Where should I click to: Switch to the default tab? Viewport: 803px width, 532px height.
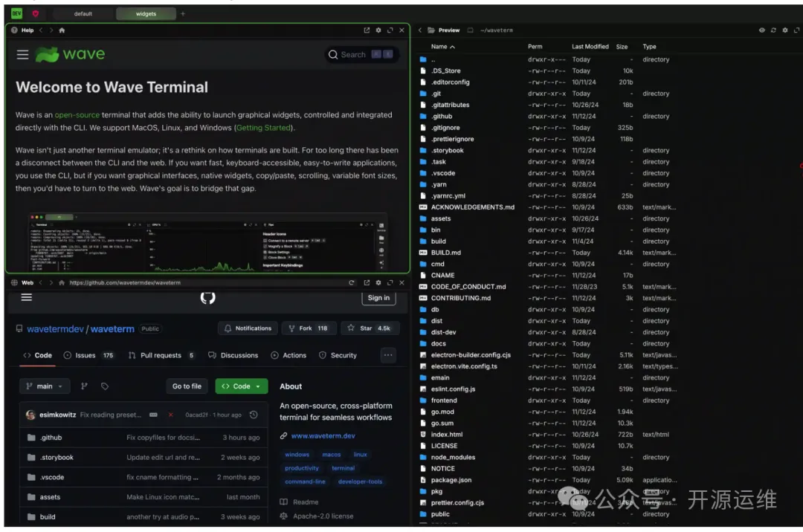83,13
